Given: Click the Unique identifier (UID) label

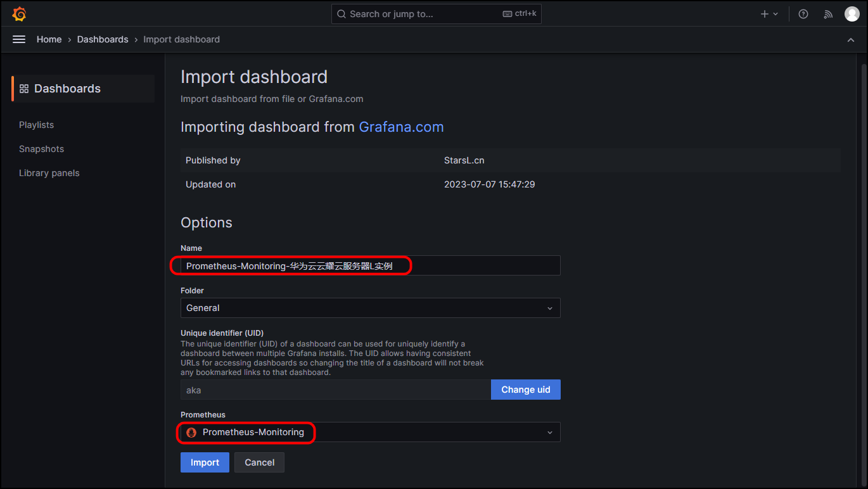Looking at the screenshot, I should pos(222,333).
